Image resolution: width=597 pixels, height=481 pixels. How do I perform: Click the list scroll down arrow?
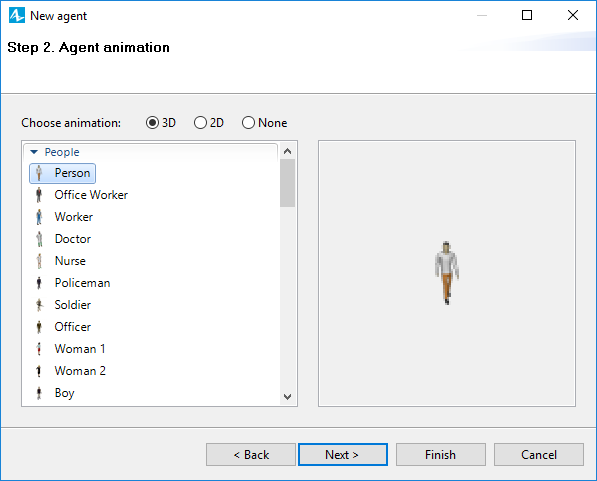click(x=287, y=397)
